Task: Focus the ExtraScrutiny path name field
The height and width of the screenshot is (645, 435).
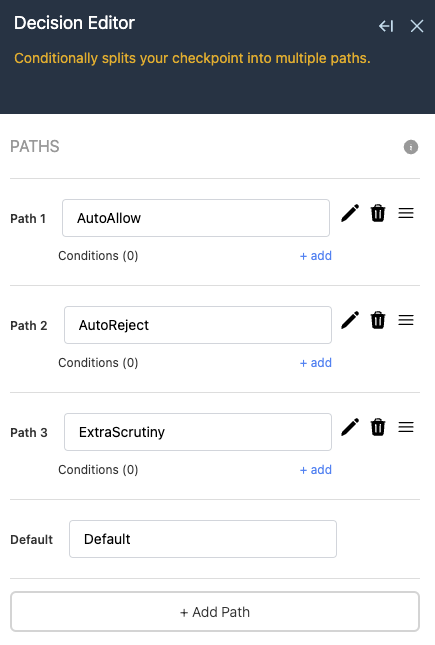Action: point(198,432)
